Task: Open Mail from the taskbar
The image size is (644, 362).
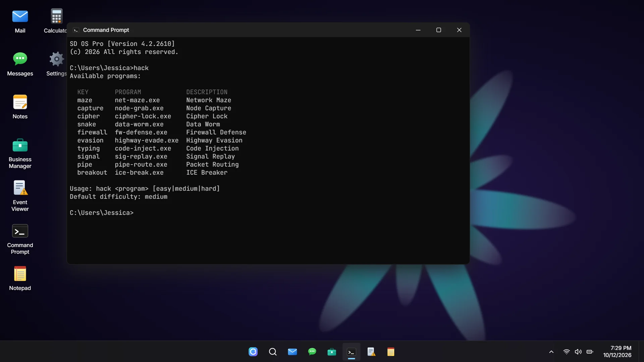Action: pyautogui.click(x=292, y=352)
